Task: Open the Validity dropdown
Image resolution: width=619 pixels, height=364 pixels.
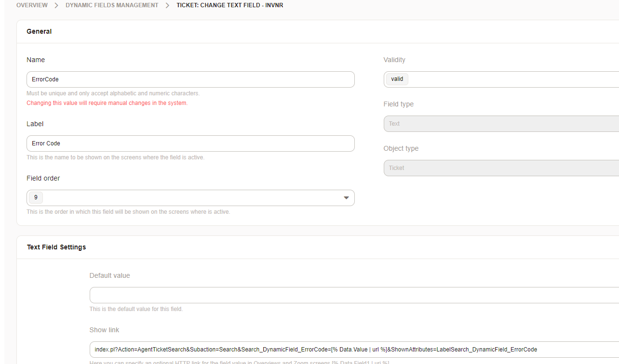Action: (x=511, y=79)
